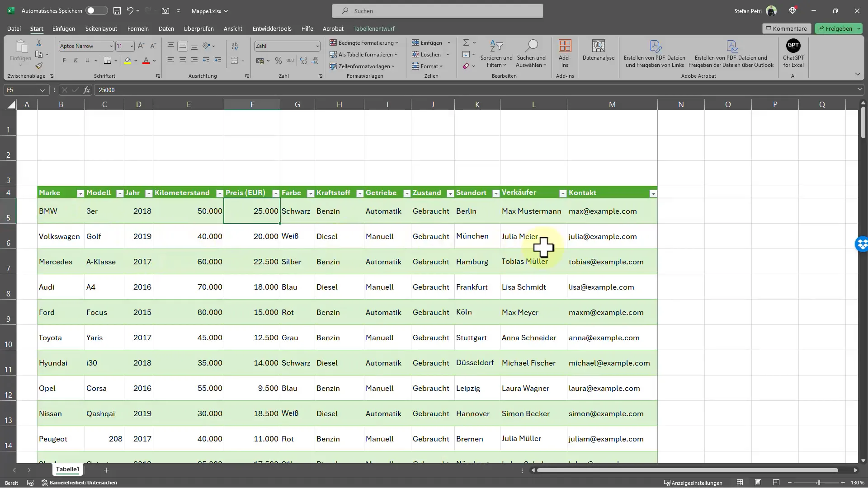Screen dimensions: 868x488
Task: Expand Kraftstoff column filter options
Action: pyautogui.click(x=360, y=193)
